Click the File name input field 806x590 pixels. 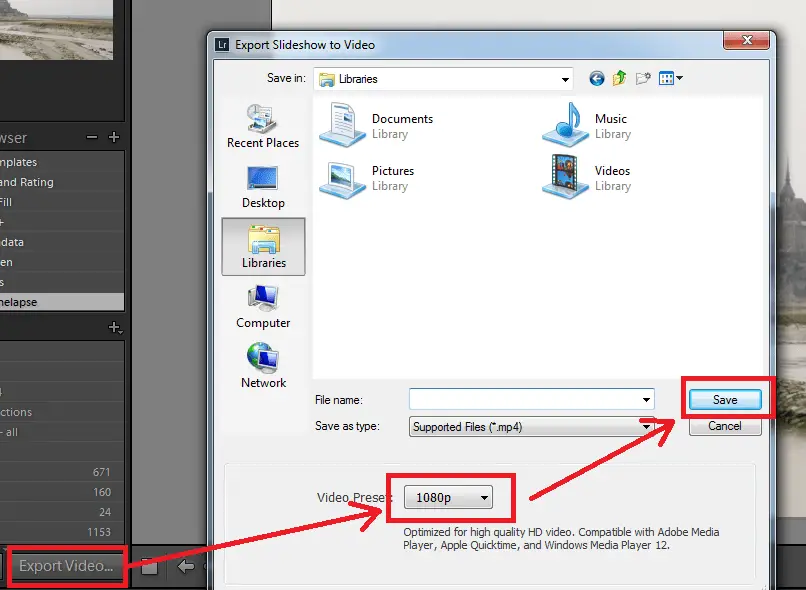[525, 399]
